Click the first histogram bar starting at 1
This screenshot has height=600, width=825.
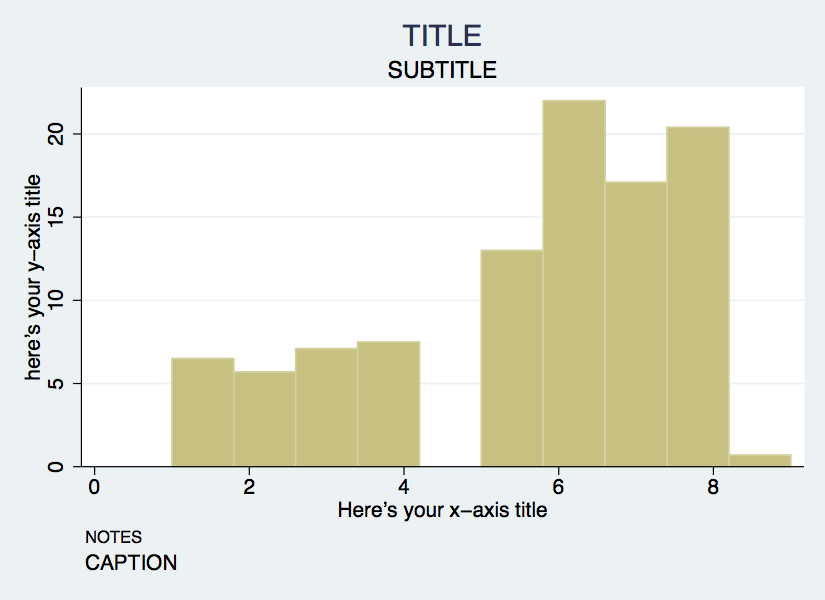[x=203, y=412]
